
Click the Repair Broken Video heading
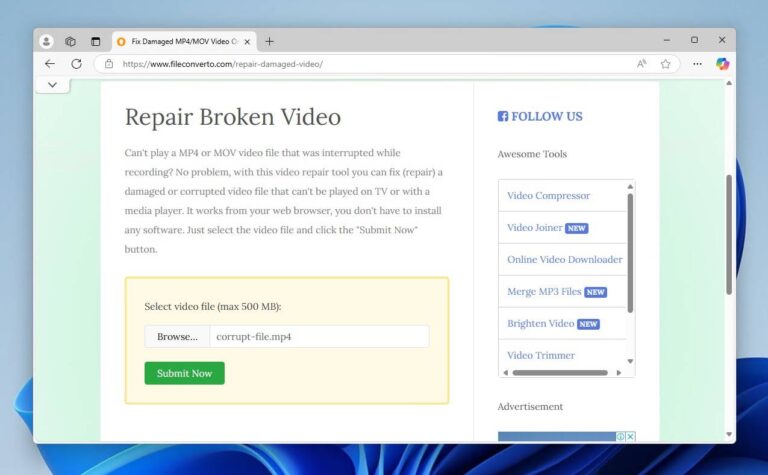pyautogui.click(x=233, y=117)
